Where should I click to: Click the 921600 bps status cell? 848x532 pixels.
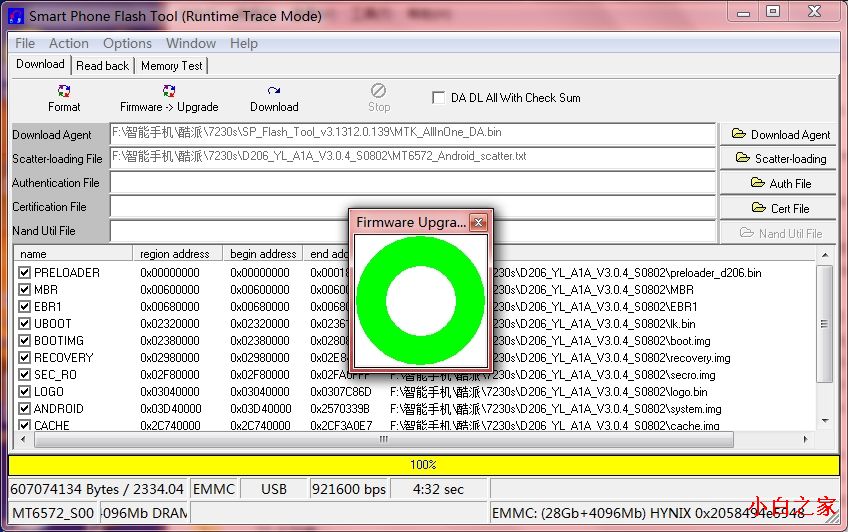349,489
